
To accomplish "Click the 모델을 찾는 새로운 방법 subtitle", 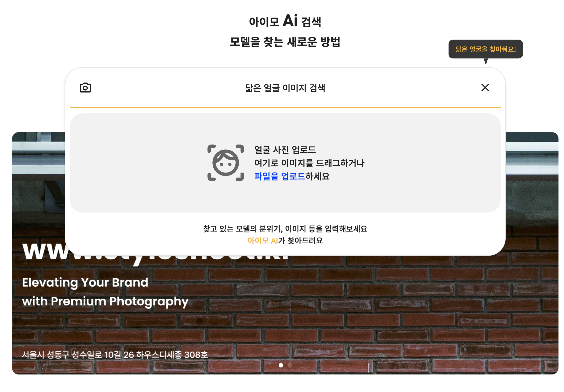I will pyautogui.click(x=285, y=42).
